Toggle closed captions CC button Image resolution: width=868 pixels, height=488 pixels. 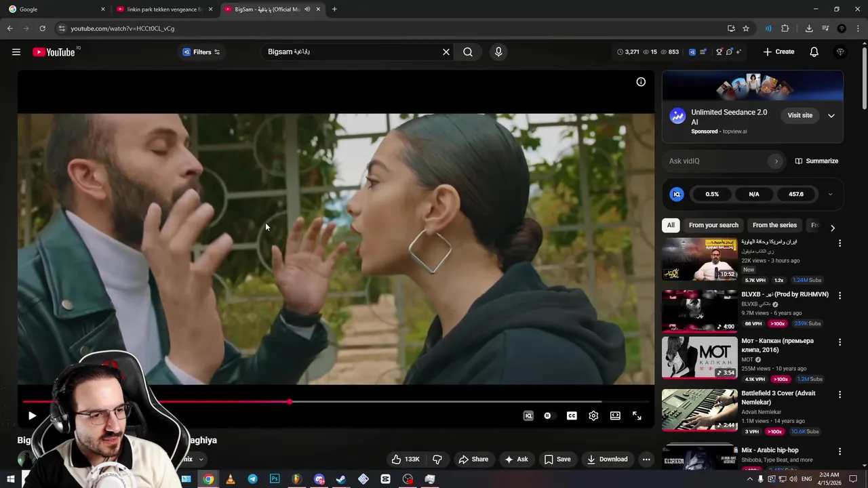[572, 416]
